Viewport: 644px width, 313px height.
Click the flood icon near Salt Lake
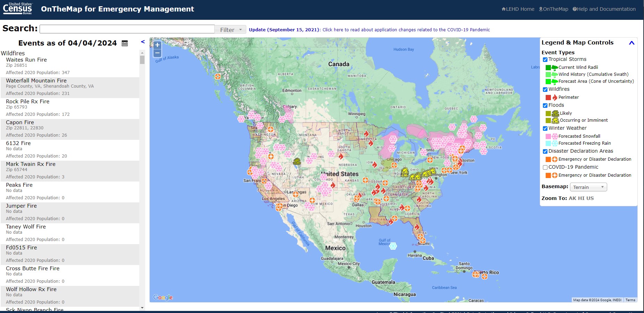pos(297,161)
